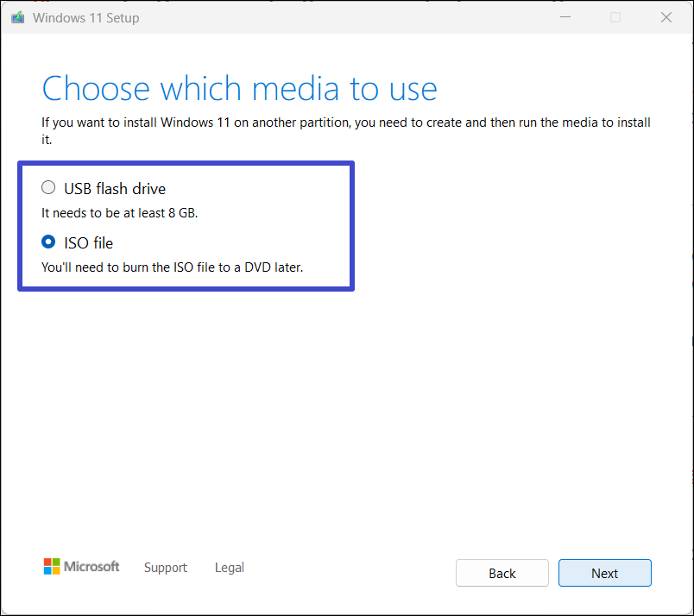The image size is (694, 616).
Task: Click the 'Windows 11 Setup' title text
Action: 85,18
